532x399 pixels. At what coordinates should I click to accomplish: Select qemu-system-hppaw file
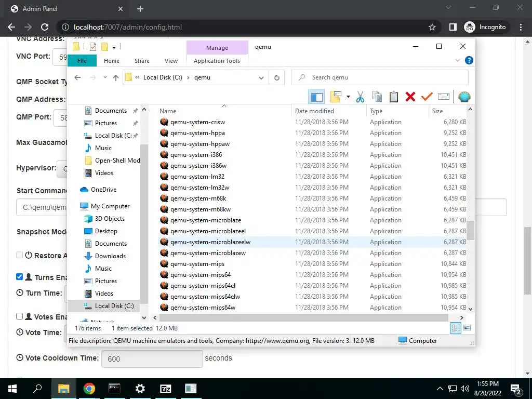click(200, 144)
